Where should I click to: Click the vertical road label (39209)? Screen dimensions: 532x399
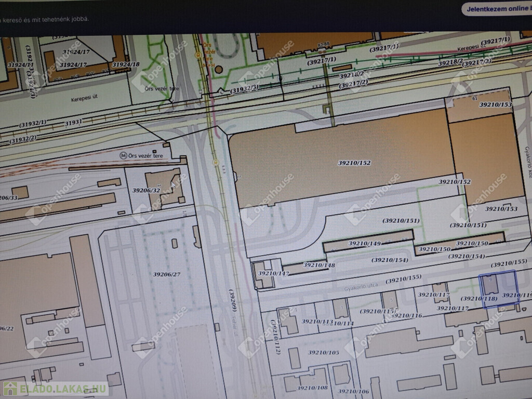coord(232,300)
